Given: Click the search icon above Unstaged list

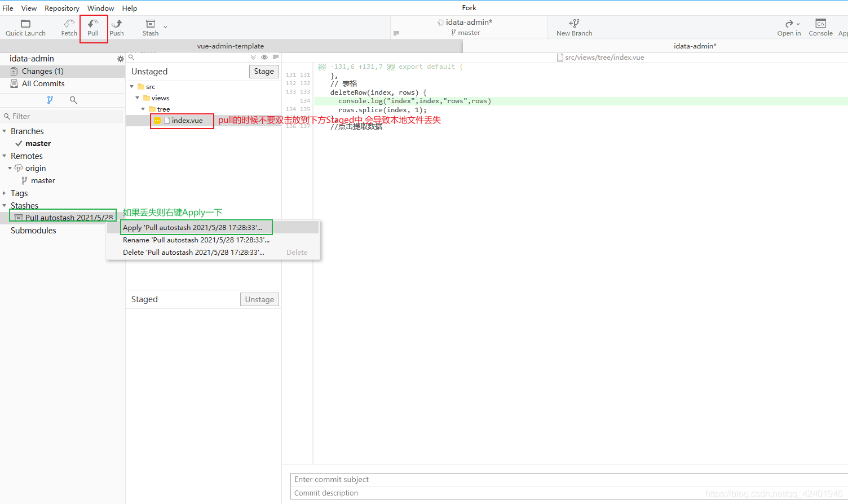Looking at the screenshot, I should 131,57.
